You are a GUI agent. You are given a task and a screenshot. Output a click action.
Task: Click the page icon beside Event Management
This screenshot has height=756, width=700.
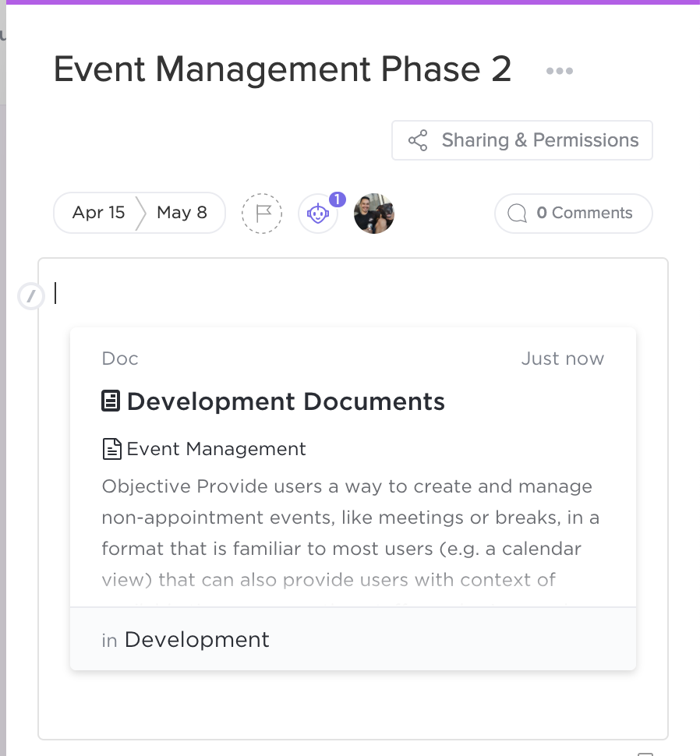point(111,449)
